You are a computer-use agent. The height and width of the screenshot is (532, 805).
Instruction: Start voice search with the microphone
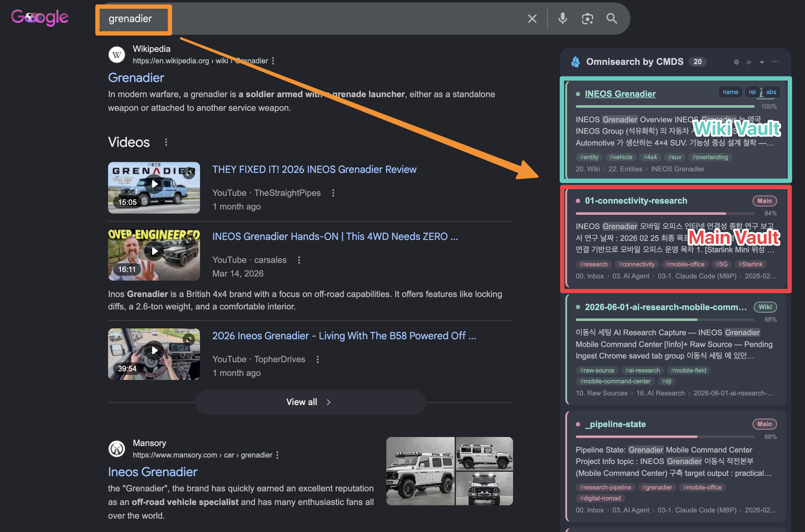[562, 19]
